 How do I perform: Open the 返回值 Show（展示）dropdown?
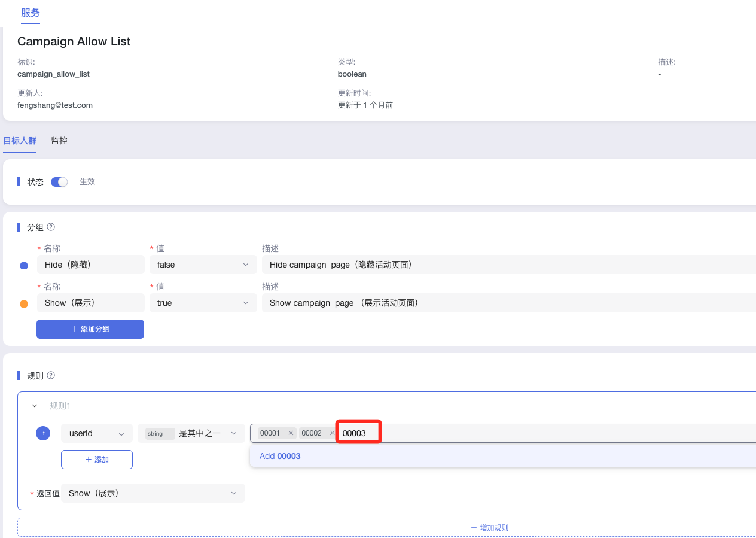click(153, 493)
